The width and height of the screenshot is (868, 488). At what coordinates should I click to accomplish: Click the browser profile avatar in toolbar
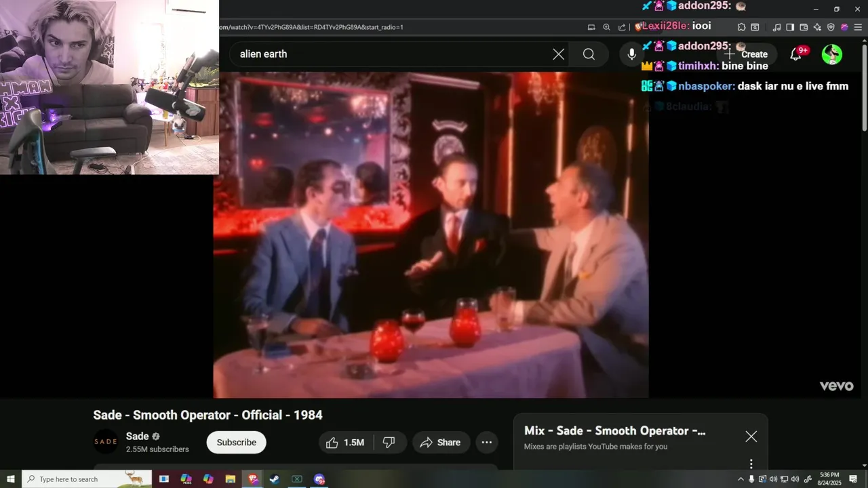844,27
